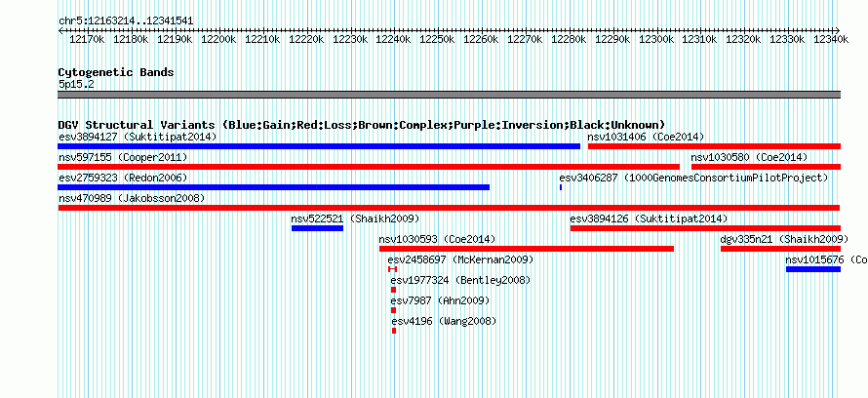Select the red dgv335n21 loss bar
Screen dimensions: 868x398
(780, 249)
